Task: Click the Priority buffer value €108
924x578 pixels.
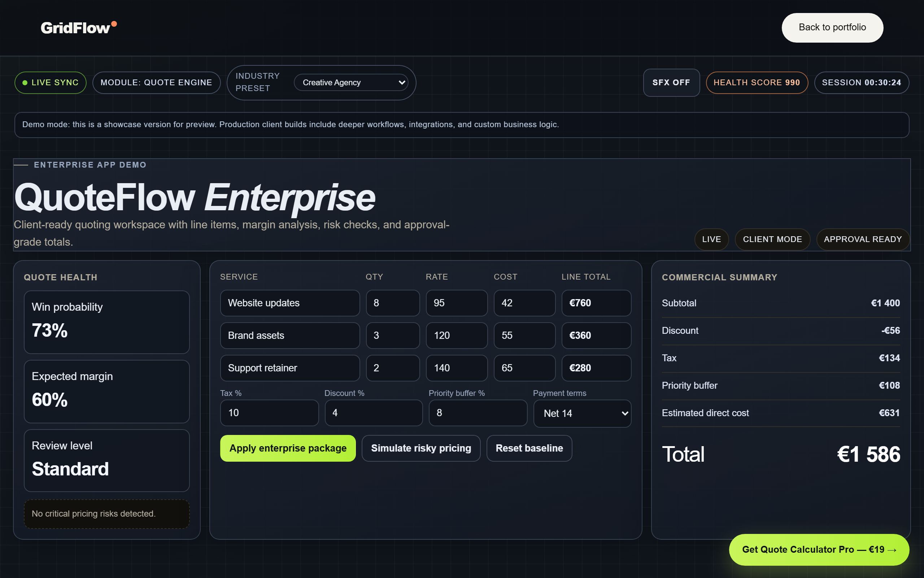Action: [889, 386]
